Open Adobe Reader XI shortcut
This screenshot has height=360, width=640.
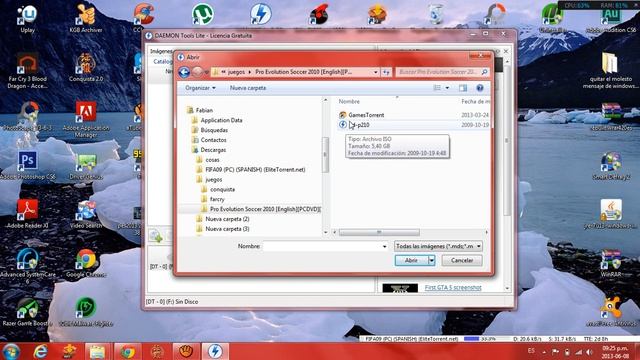27,214
